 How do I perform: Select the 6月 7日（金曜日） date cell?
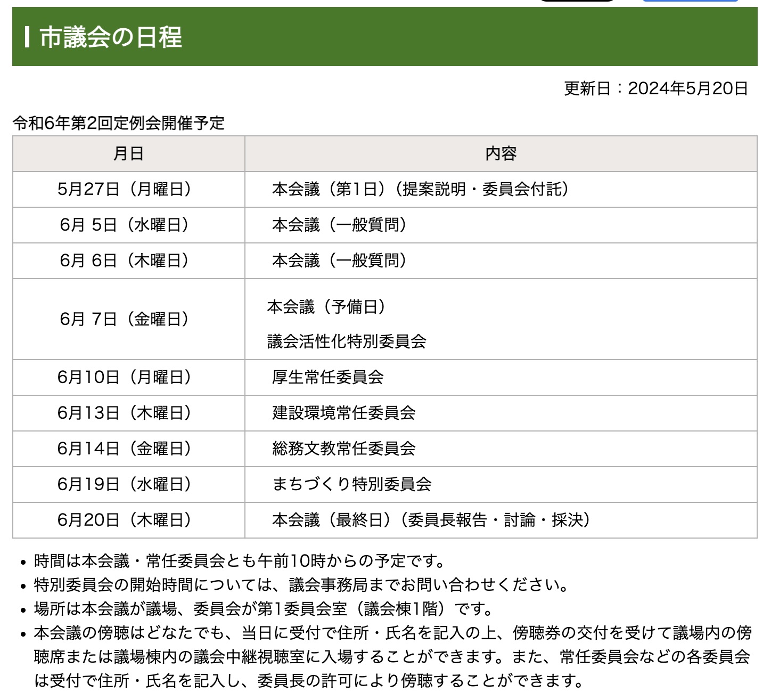[x=129, y=319]
